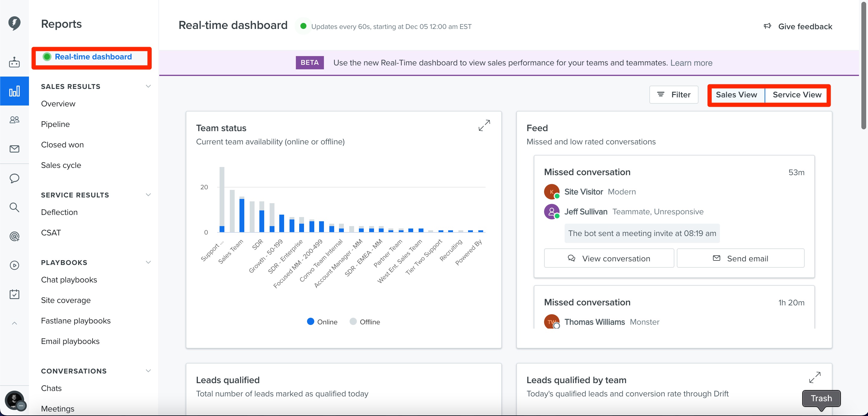Open the Sales cycle report
This screenshot has width=868, height=416.
tap(61, 165)
